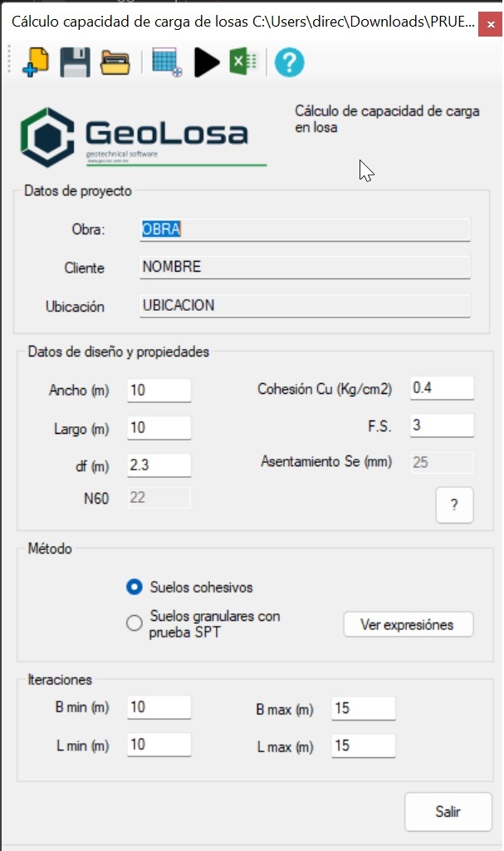Open an existing file via folder icon
This screenshot has width=504, height=851.
(x=115, y=62)
